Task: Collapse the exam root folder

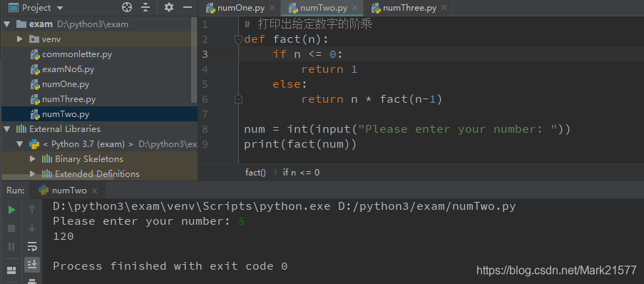Action: [6, 24]
